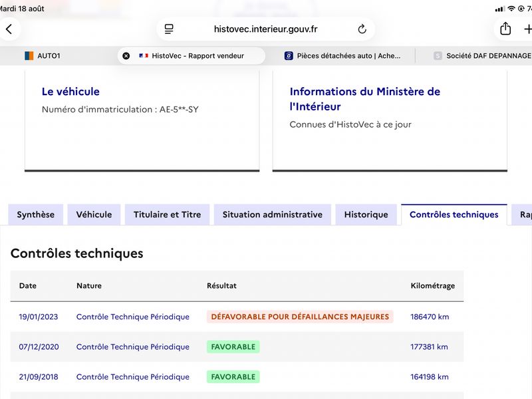The width and height of the screenshot is (532, 399).
Task: Open the Situation administrative tab
Action: click(273, 214)
